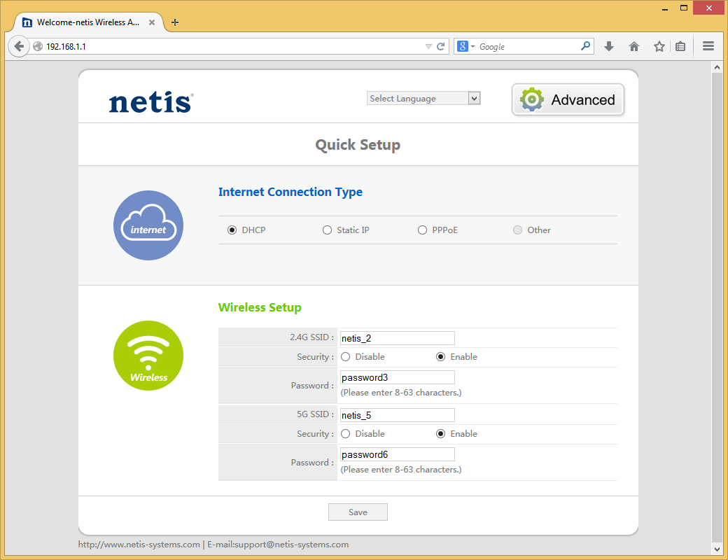This screenshot has height=560, width=728.
Task: Open the Select Language dropdown
Action: coord(423,99)
